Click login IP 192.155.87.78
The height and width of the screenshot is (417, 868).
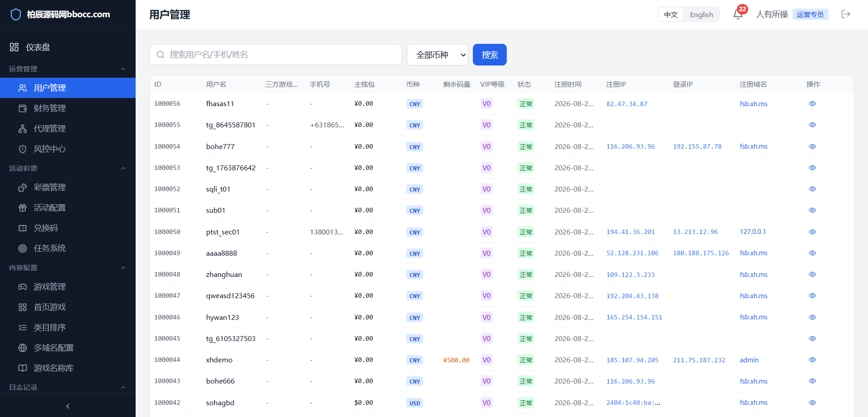click(697, 146)
